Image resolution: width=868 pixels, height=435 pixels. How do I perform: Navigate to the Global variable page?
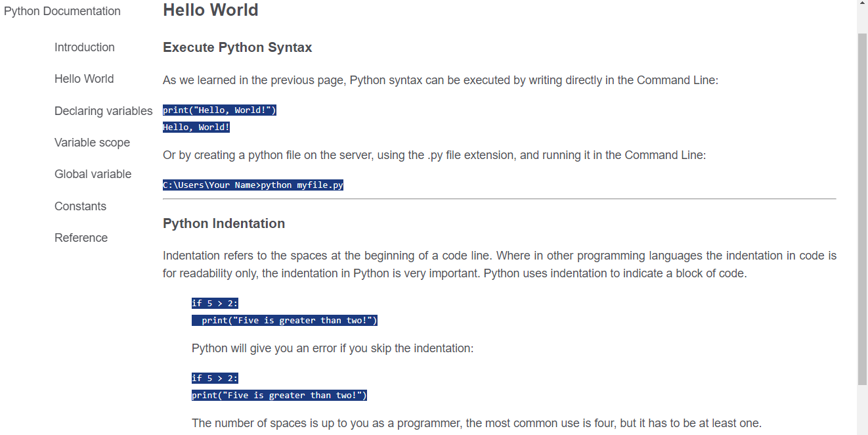coord(93,174)
